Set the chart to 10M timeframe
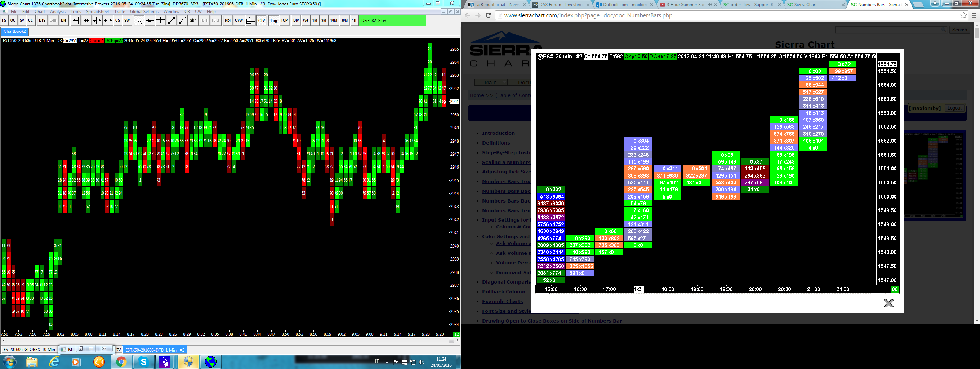Image resolution: width=980 pixels, height=369 pixels. [x=334, y=21]
